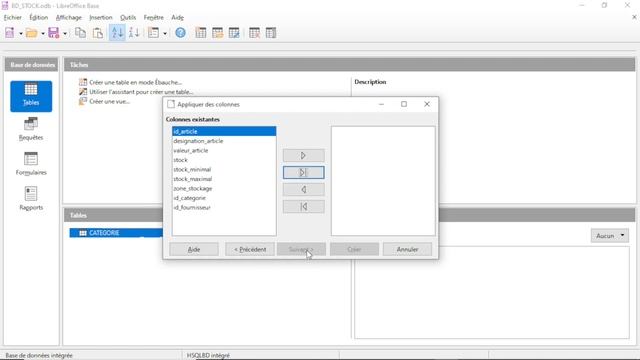Select id_categorie column

coord(224,198)
